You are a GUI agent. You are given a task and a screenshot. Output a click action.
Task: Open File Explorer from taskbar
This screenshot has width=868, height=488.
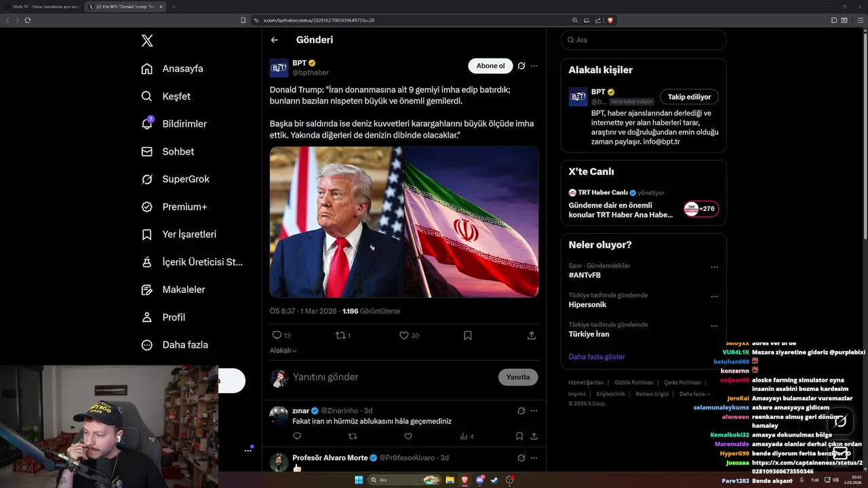450,480
